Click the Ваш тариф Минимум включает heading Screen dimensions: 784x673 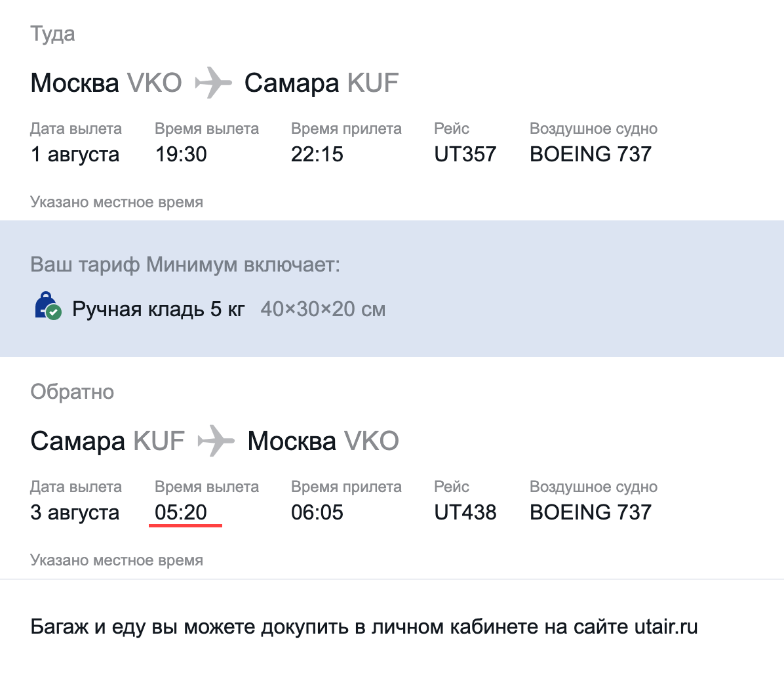tap(185, 265)
